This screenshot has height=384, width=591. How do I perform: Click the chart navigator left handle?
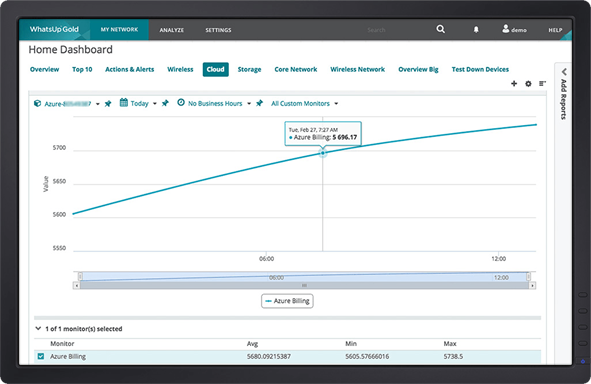point(80,277)
